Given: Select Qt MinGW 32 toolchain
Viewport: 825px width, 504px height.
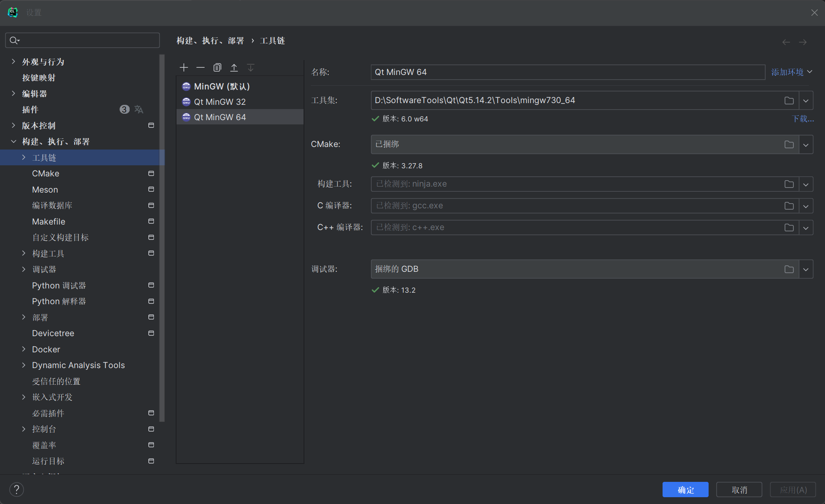Looking at the screenshot, I should point(240,102).
